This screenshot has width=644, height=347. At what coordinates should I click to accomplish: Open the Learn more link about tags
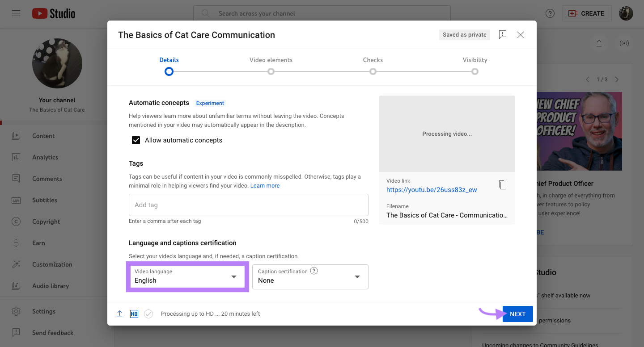pos(265,185)
